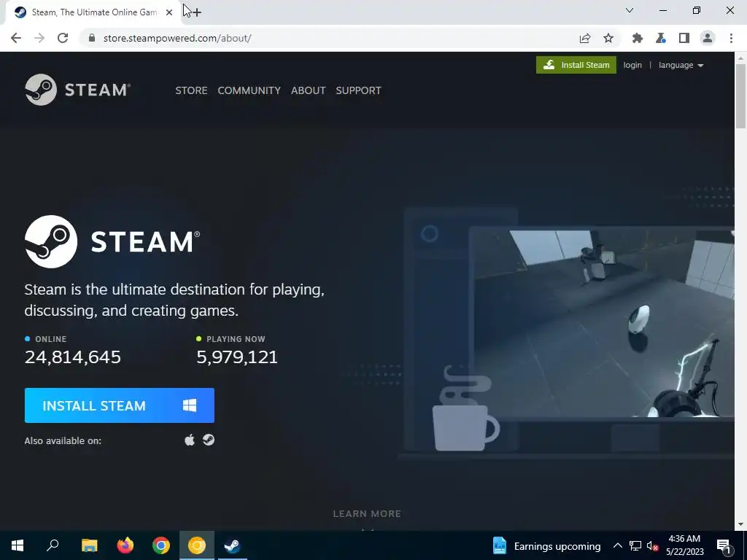Select the Apple macOS download icon
Image resolution: width=747 pixels, height=560 pixels.
(x=190, y=440)
